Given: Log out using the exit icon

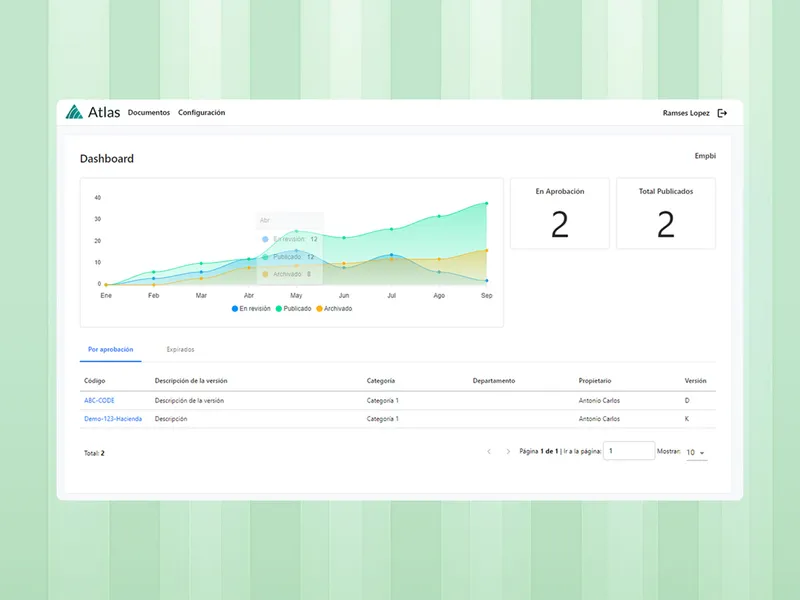Looking at the screenshot, I should (x=722, y=112).
